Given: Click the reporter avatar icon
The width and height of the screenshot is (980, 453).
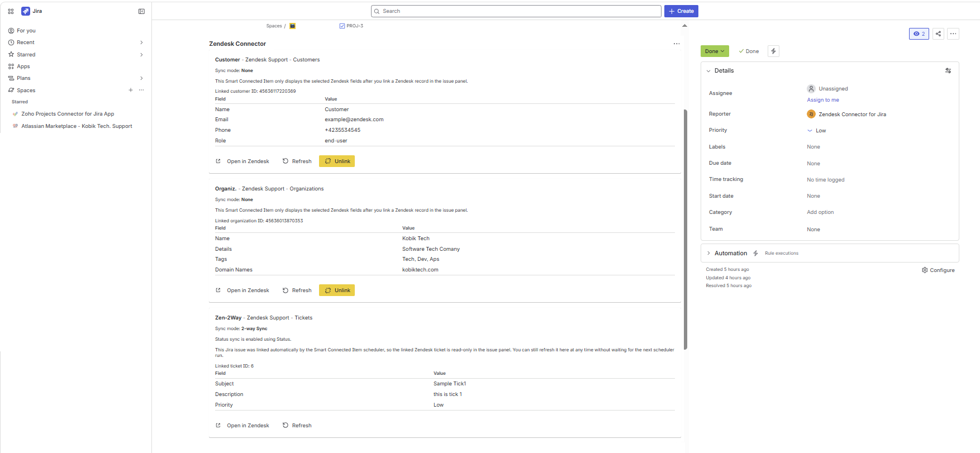Looking at the screenshot, I should [811, 114].
